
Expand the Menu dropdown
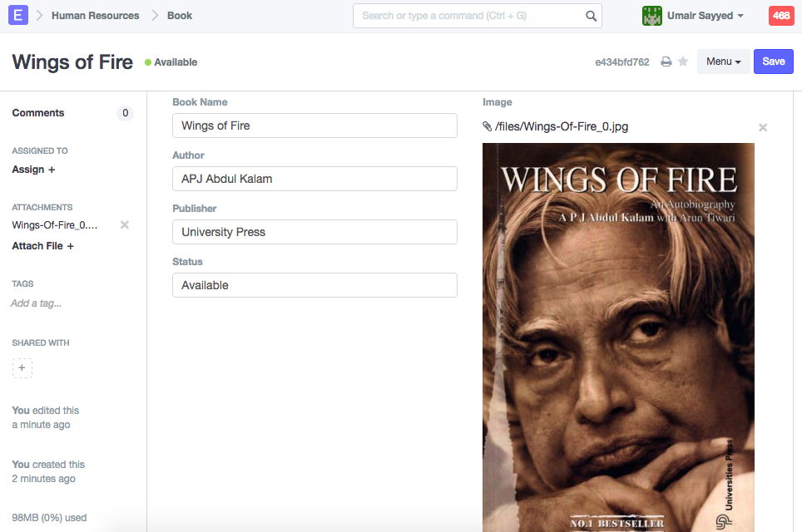coord(723,62)
